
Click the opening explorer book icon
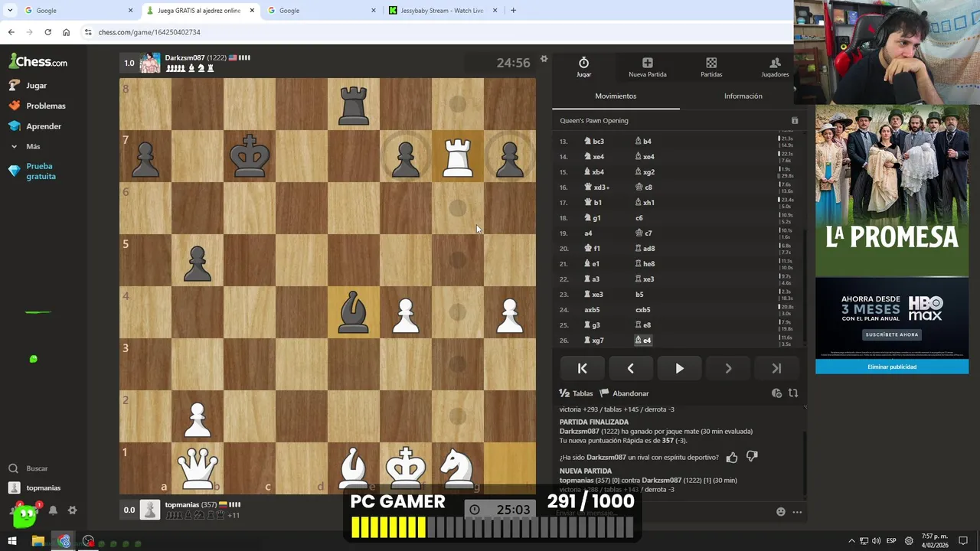pos(794,121)
